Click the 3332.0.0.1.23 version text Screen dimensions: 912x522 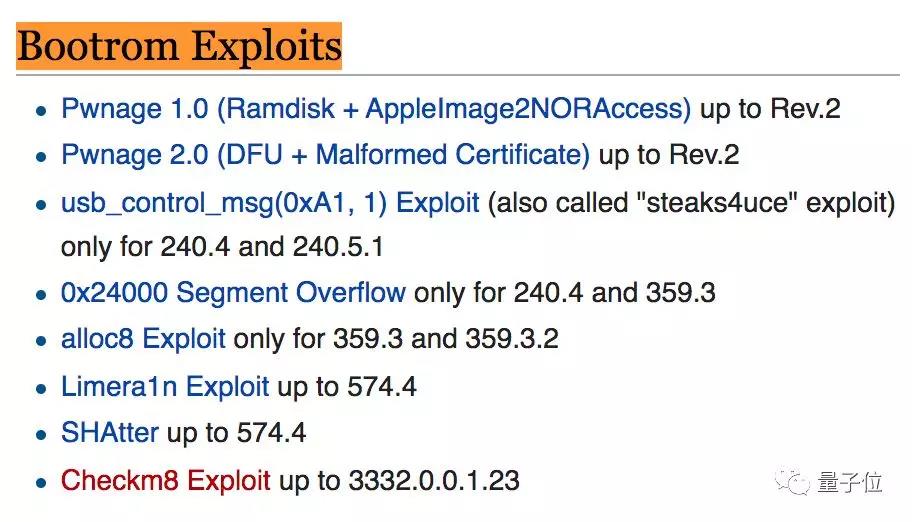tap(434, 481)
